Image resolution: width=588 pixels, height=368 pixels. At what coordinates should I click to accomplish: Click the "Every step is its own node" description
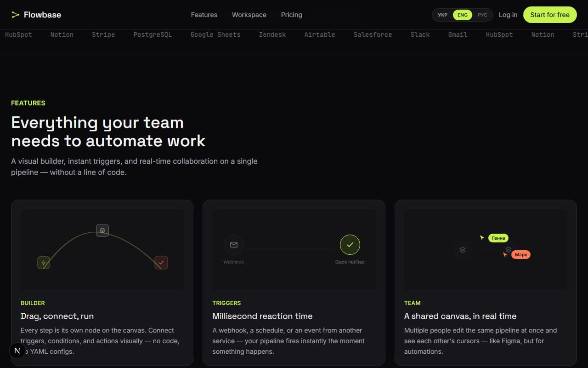click(x=100, y=341)
